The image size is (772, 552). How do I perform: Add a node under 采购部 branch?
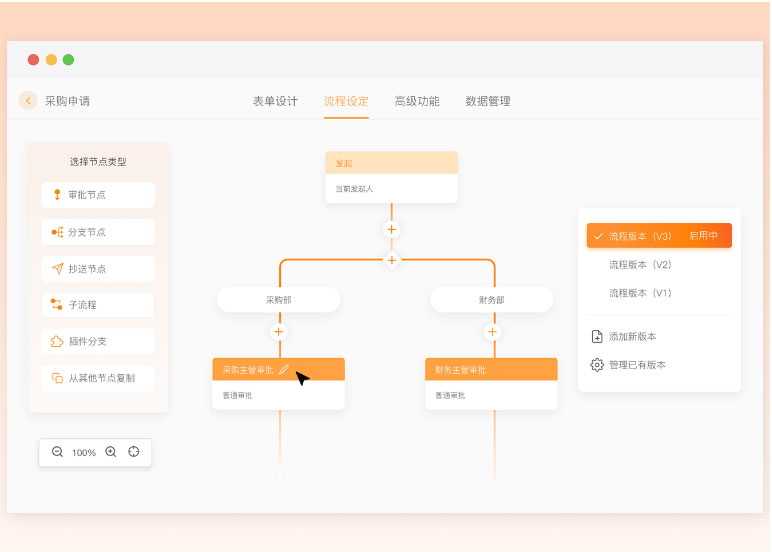pos(279,332)
